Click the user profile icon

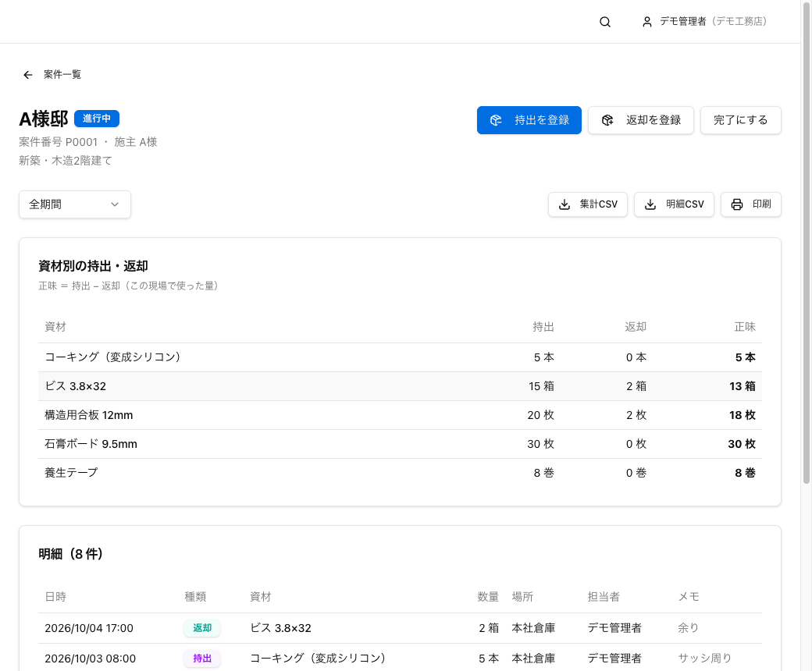click(646, 22)
